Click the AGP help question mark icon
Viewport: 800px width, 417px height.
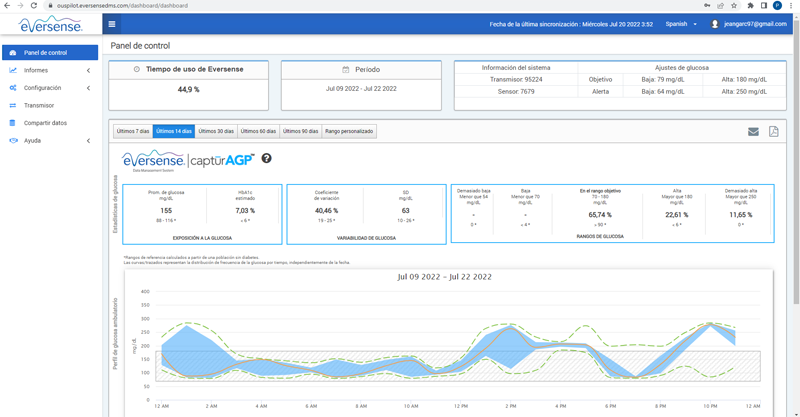coord(266,158)
